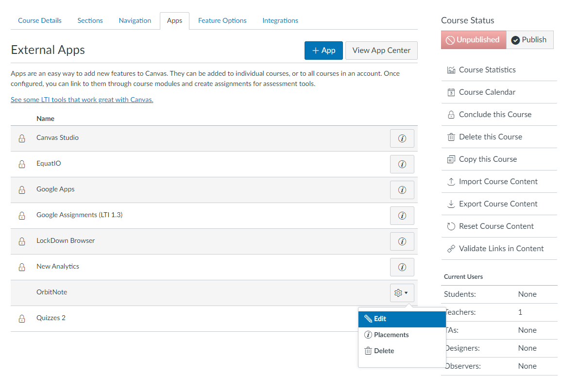Viewport: 562px width, 392px height.
Task: Click the pencil icon next to Edit
Action: click(368, 319)
